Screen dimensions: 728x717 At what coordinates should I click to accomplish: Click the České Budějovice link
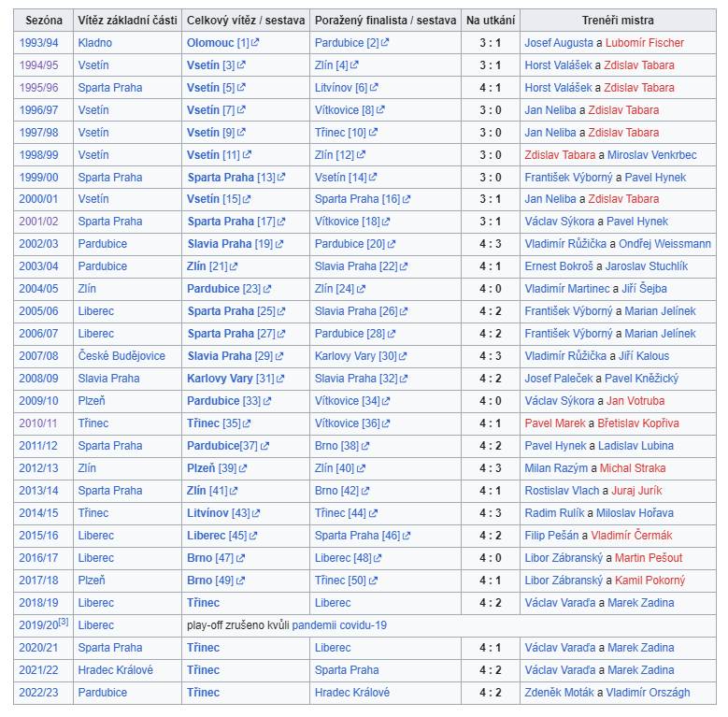[x=121, y=356]
